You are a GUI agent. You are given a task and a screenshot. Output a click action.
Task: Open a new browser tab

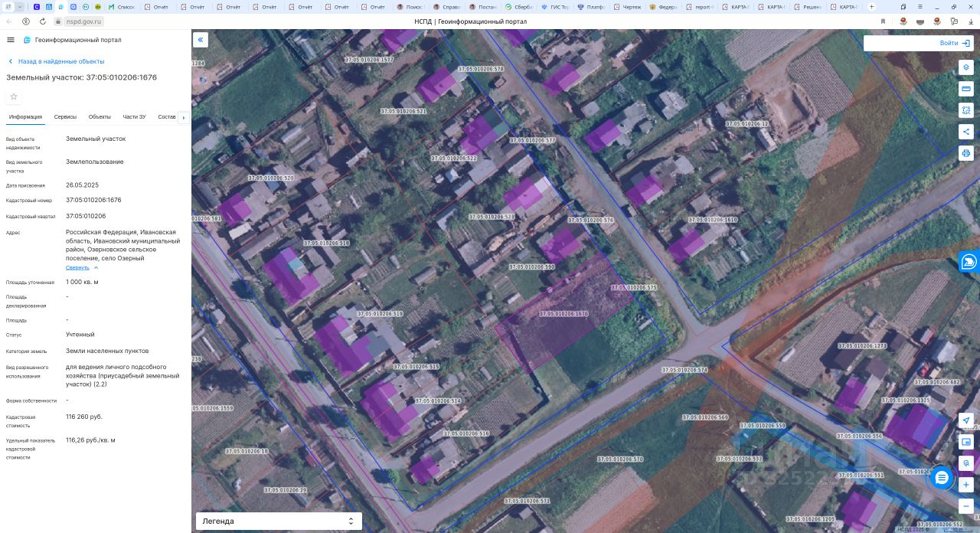871,7
